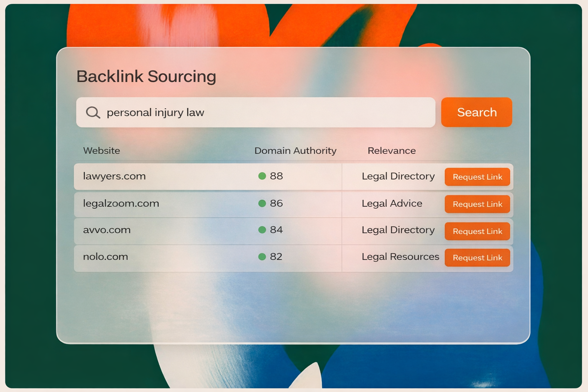The width and height of the screenshot is (588, 392).
Task: Request a link from legalzoom.com
Action: [x=477, y=204]
